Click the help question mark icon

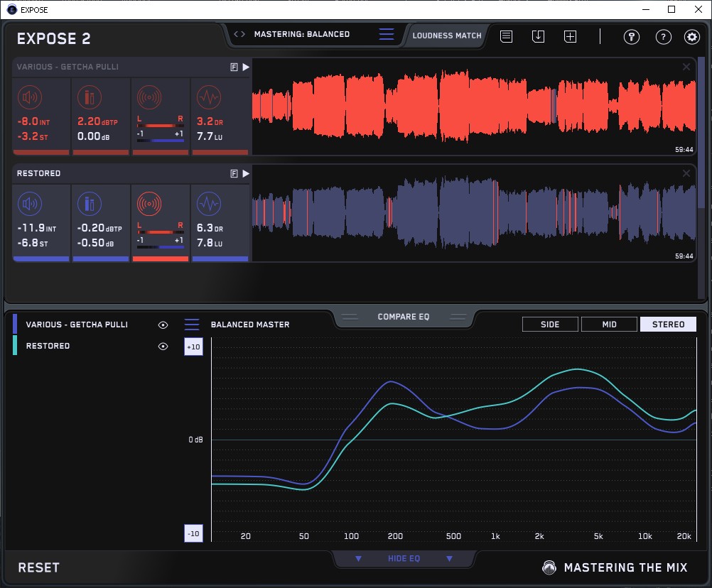663,37
